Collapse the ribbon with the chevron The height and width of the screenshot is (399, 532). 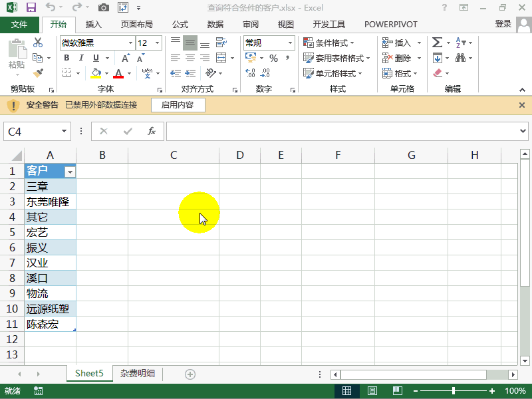pyautogui.click(x=522, y=90)
